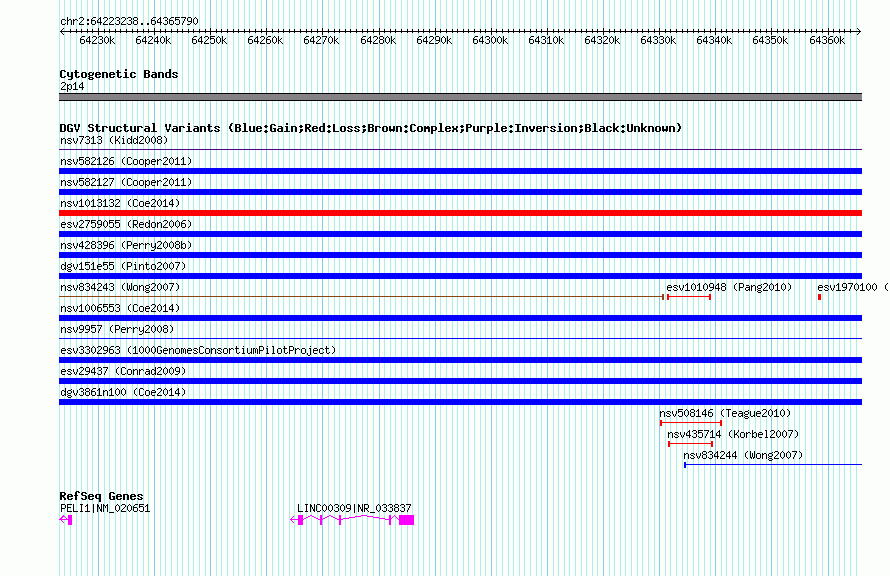Select the PELI1 magenta gene glyph
The height and width of the screenshot is (576, 890).
click(66, 520)
